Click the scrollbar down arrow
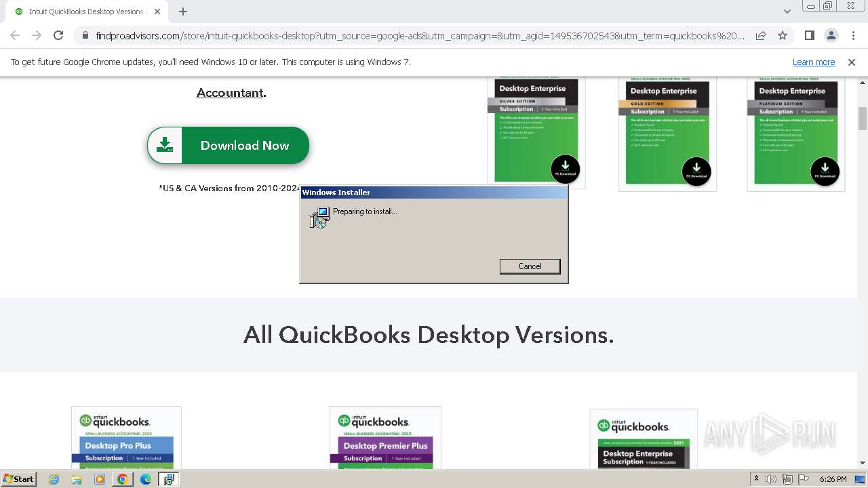Image resolution: width=868 pixels, height=488 pixels. click(863, 464)
